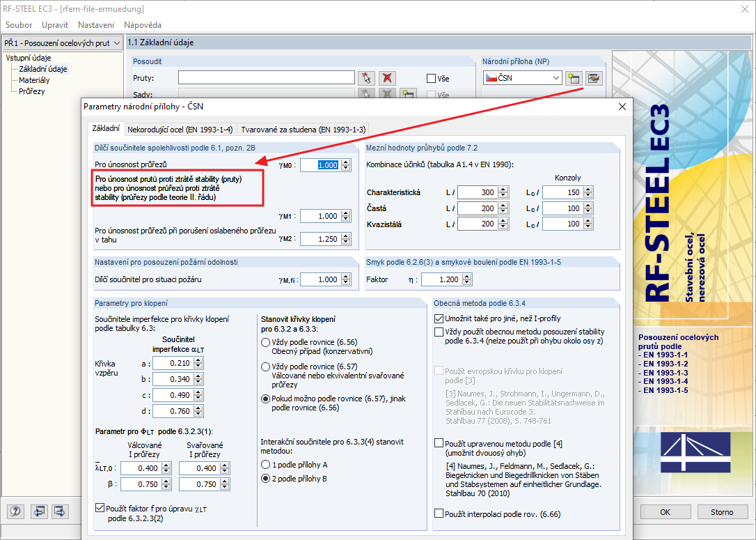
Task: Adjust γM,fi fire factor spinner
Action: point(346,279)
